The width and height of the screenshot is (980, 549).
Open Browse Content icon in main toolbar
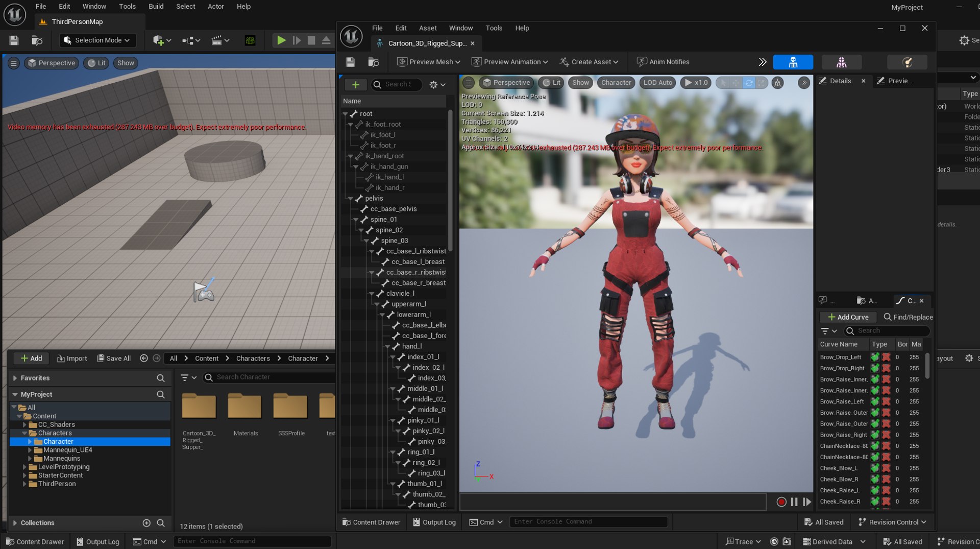(x=37, y=40)
